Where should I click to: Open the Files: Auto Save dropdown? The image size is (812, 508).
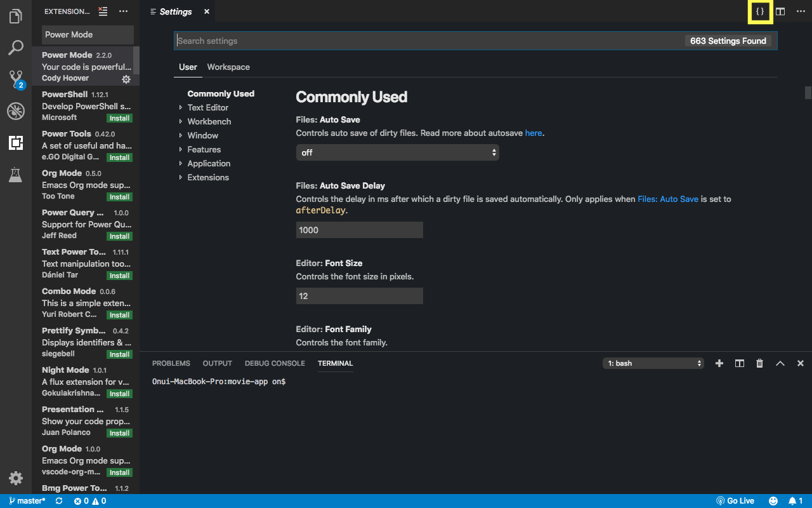[x=398, y=152]
